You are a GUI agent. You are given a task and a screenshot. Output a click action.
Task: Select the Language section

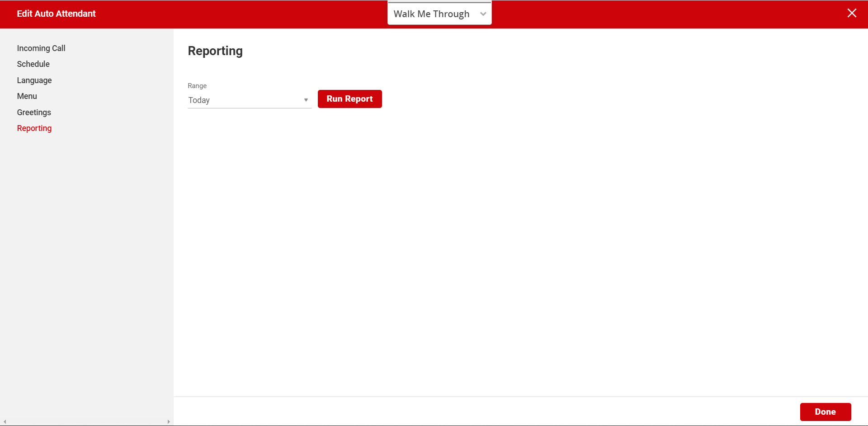(34, 80)
